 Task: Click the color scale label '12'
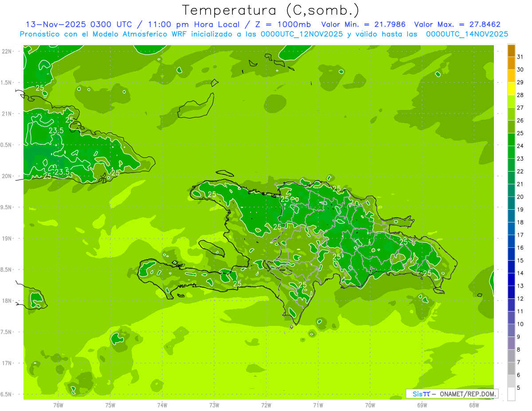click(520, 299)
